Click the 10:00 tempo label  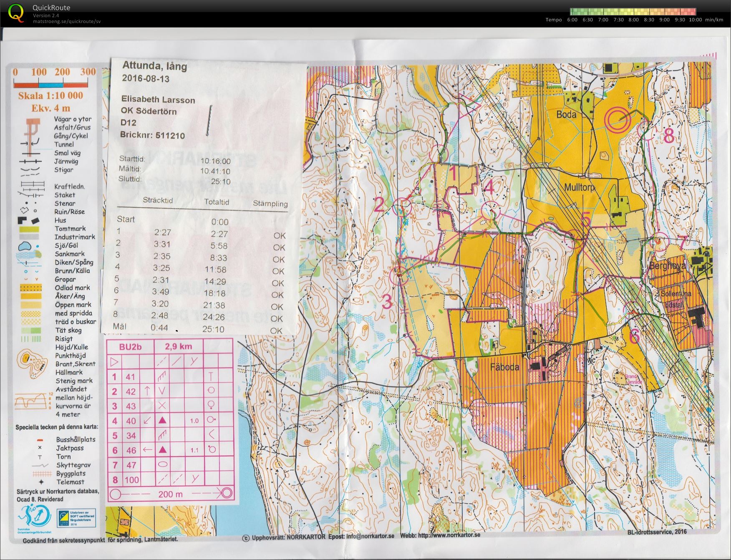pos(696,20)
